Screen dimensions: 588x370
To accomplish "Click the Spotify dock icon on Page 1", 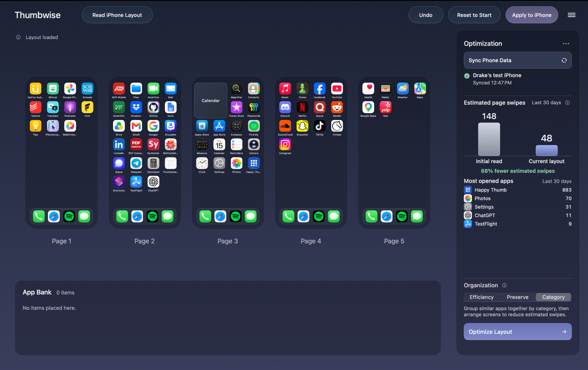I will click(69, 216).
